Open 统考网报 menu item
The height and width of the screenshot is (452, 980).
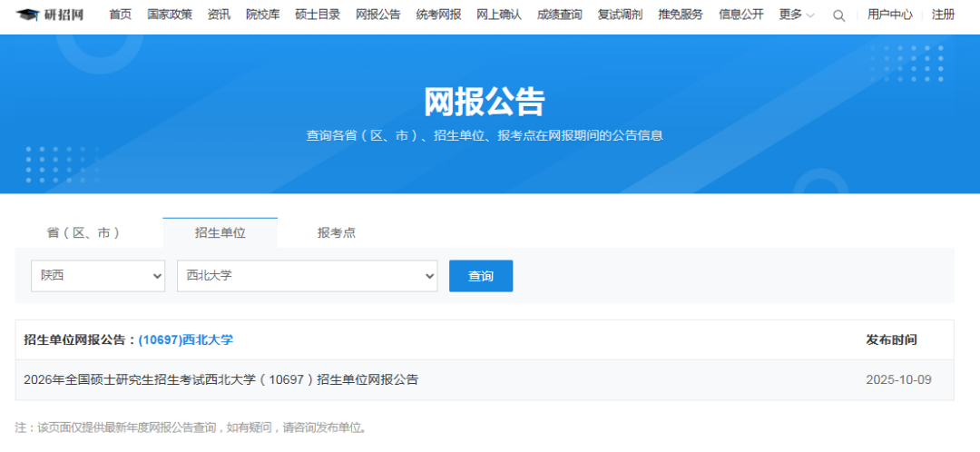pos(439,15)
